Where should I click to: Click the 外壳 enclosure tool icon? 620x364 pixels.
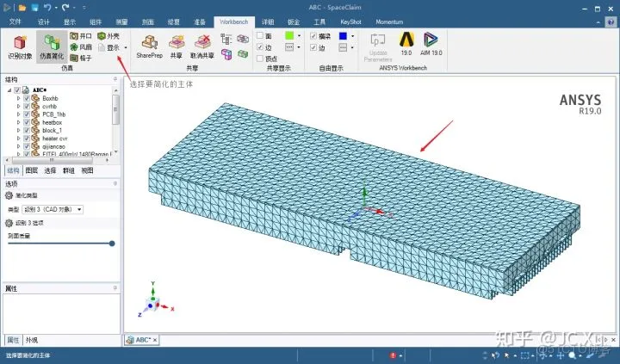click(102, 36)
